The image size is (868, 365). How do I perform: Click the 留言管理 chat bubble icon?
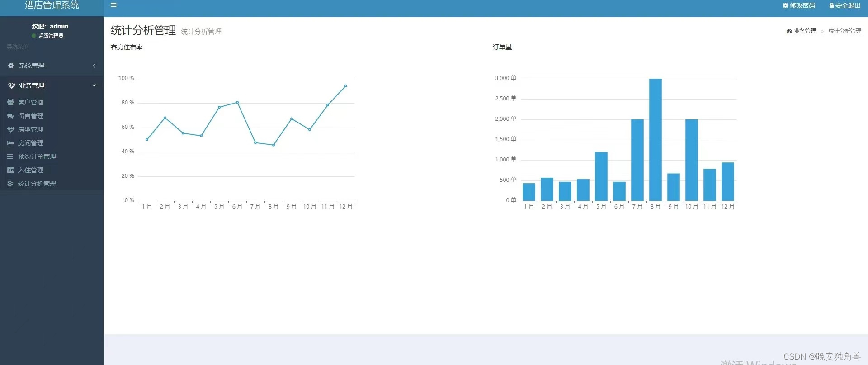tap(10, 116)
